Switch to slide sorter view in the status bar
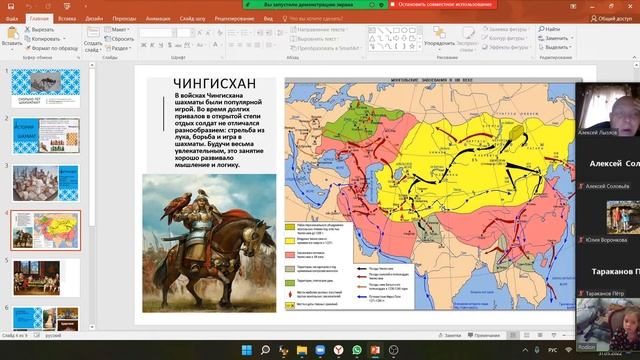Screen dimensions: 640x360 pos(527,335)
